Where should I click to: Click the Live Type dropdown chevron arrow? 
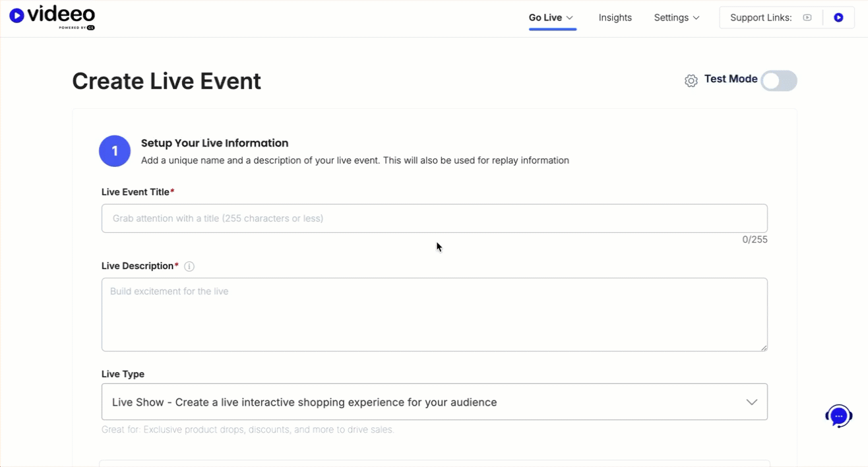pyautogui.click(x=751, y=402)
